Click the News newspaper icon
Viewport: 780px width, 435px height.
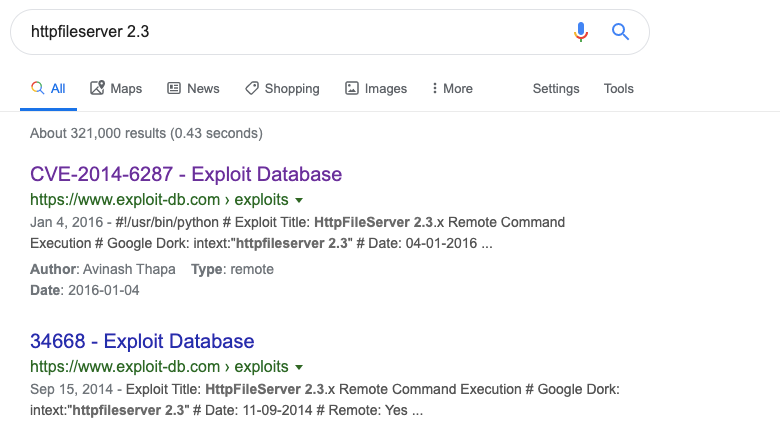[174, 88]
